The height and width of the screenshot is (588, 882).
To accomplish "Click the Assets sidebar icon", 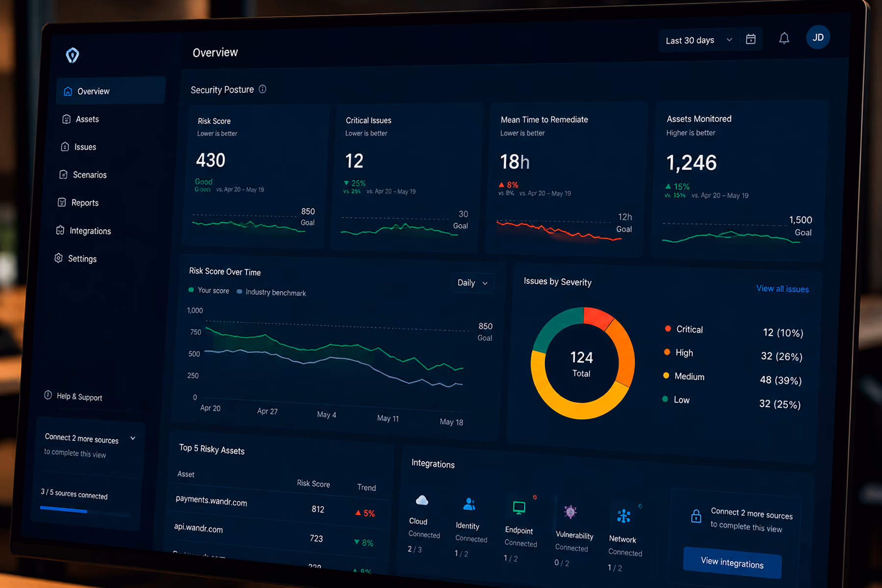I will (x=67, y=119).
